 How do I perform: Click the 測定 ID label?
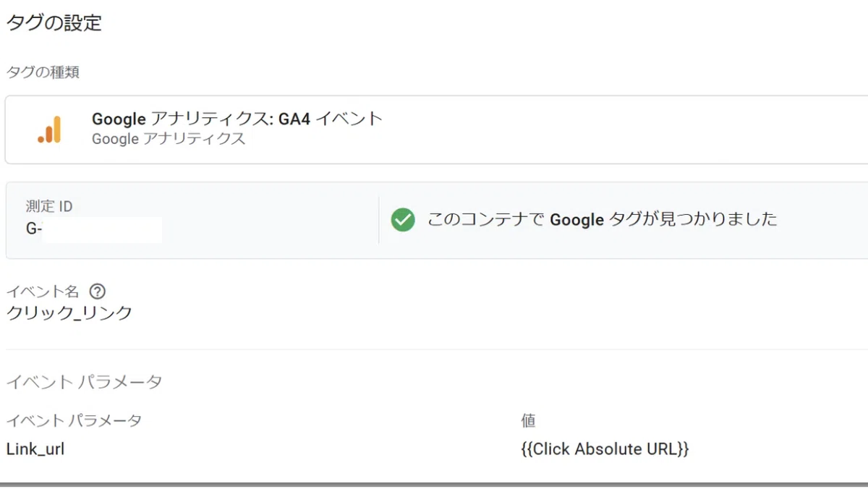tap(49, 207)
